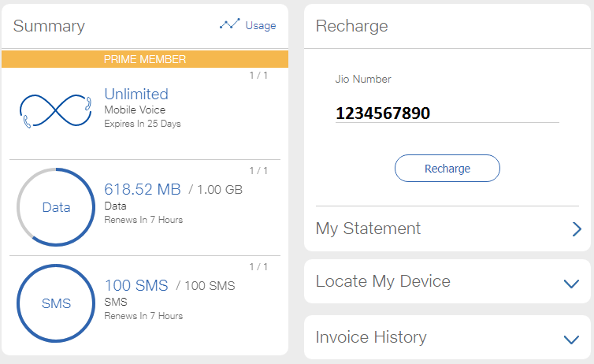The image size is (594, 364).
Task: Click the 1 / 1 counter in the Mobile Voice row
Action: [x=258, y=76]
